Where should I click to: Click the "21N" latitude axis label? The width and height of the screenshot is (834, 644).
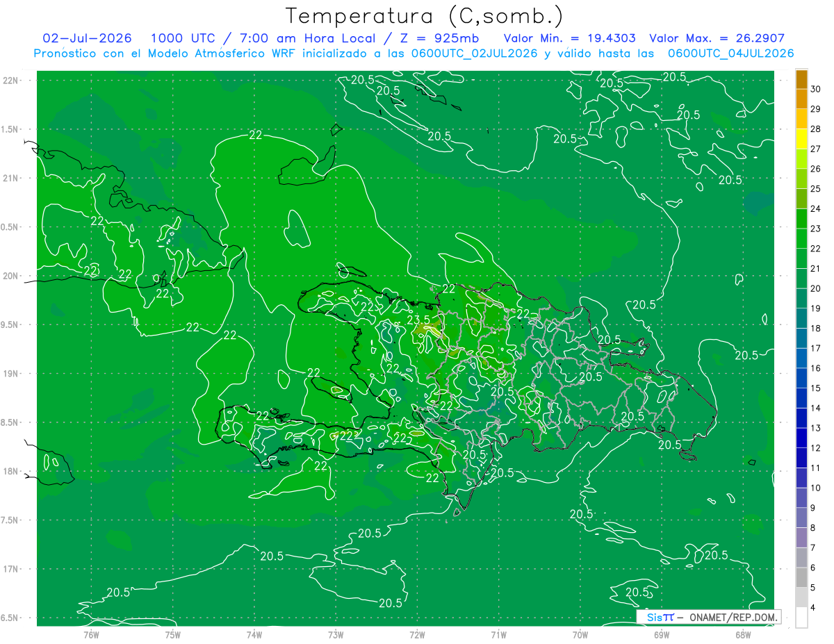pos(10,178)
